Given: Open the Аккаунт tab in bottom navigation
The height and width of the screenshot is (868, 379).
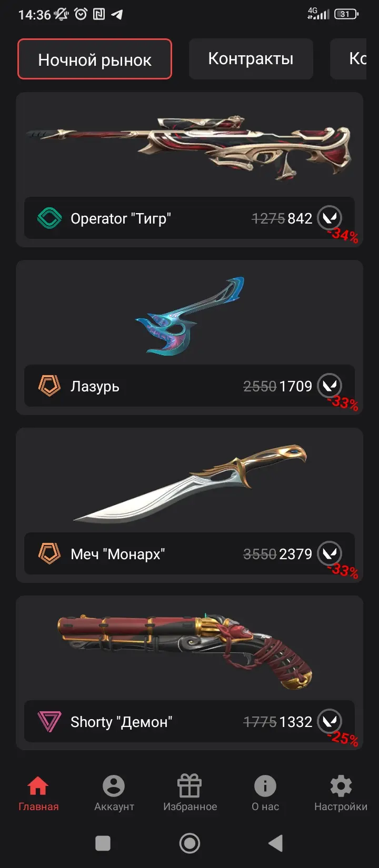Looking at the screenshot, I should coord(114,793).
